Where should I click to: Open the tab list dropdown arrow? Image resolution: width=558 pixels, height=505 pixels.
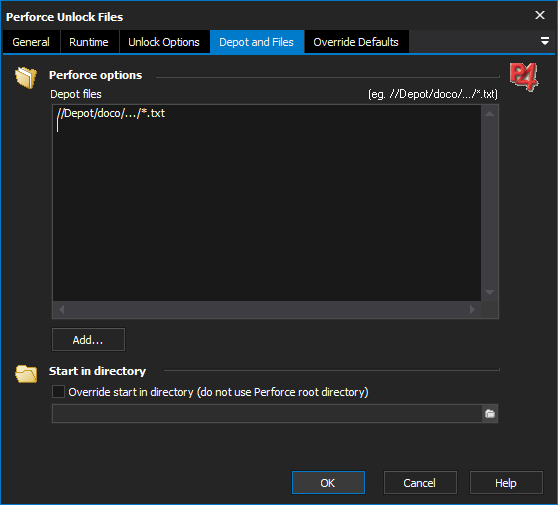click(544, 41)
